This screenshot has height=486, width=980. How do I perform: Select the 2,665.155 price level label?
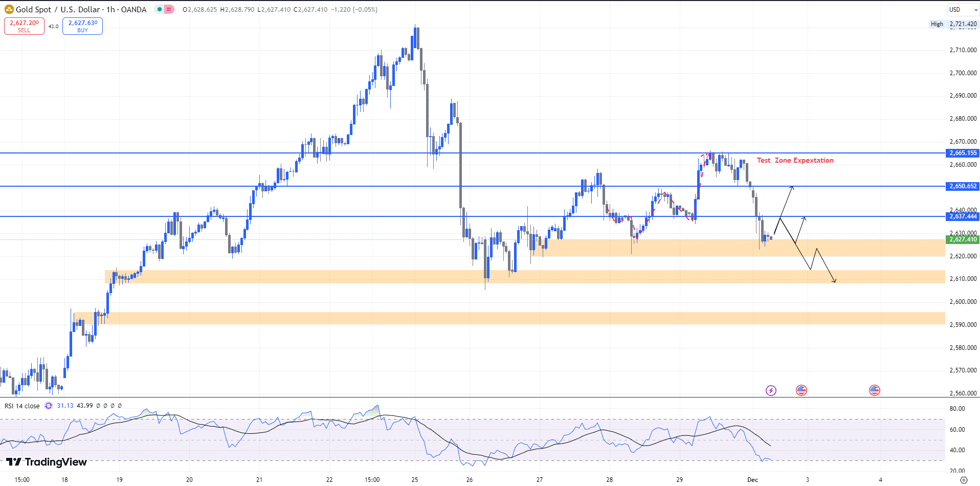[962, 153]
